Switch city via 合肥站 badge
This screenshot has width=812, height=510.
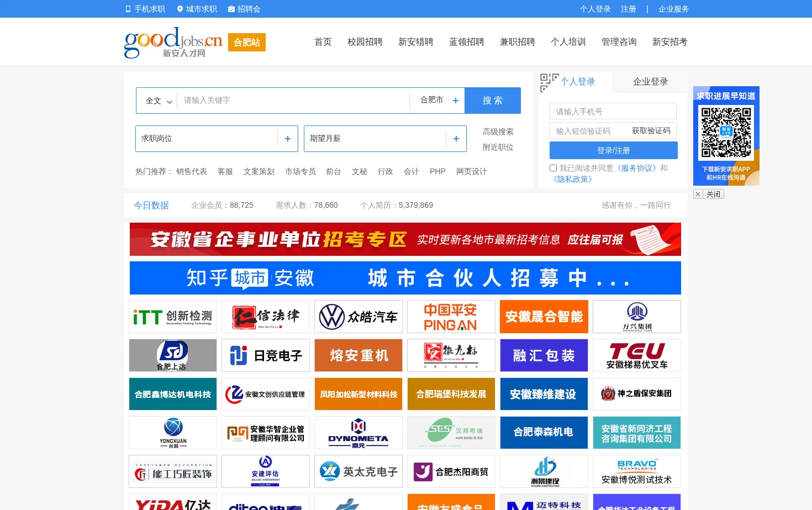click(247, 43)
